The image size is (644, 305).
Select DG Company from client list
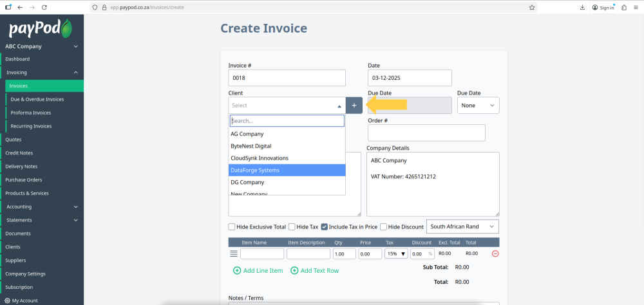coord(287,182)
